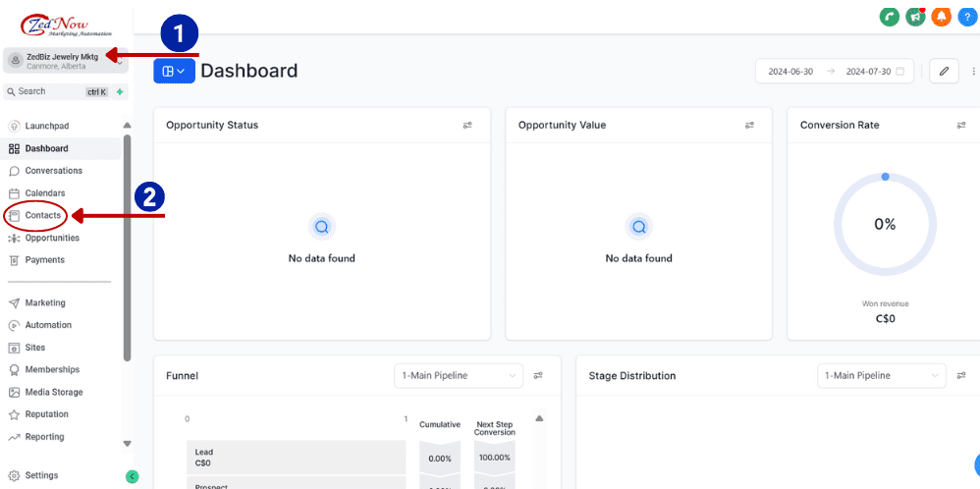Screen dimensions: 980x489
Task: Expand Stage Distribution 1-Main Pipeline dropdown
Action: point(882,376)
